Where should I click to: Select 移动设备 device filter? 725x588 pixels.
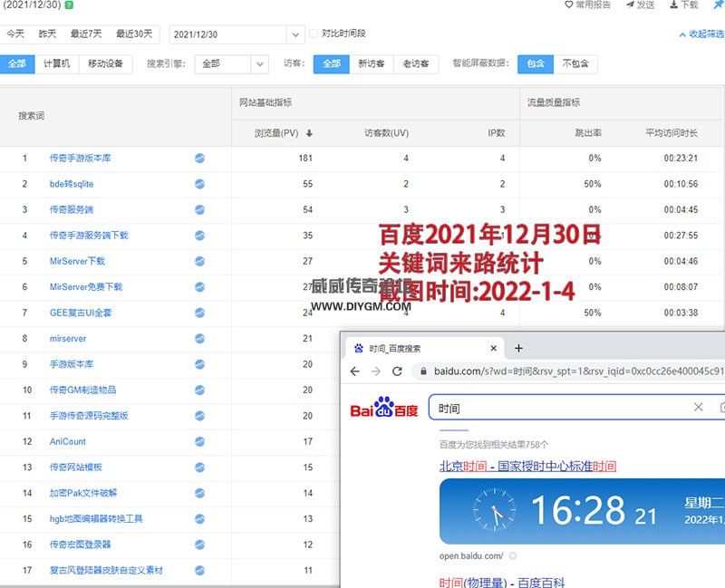pos(106,63)
